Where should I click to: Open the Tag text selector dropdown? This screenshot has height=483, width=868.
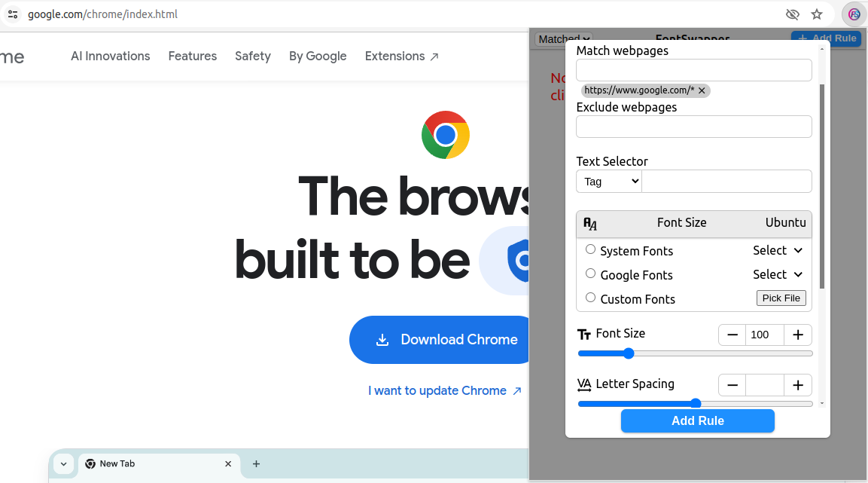click(608, 182)
